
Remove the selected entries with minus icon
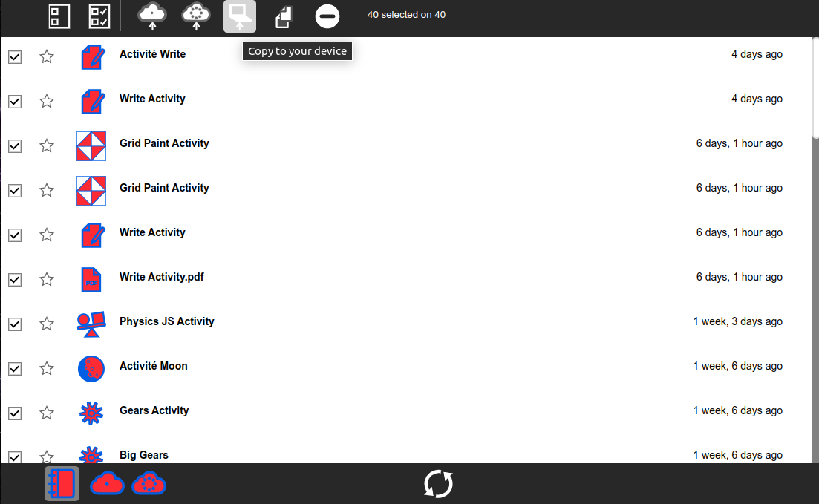point(327,16)
